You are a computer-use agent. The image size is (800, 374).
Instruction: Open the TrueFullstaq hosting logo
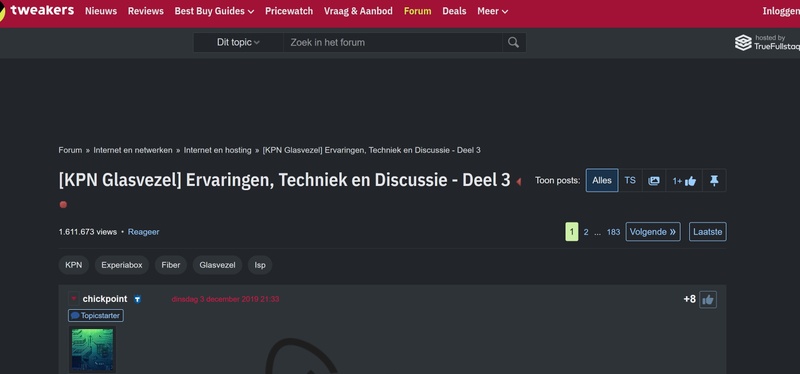pyautogui.click(x=767, y=42)
